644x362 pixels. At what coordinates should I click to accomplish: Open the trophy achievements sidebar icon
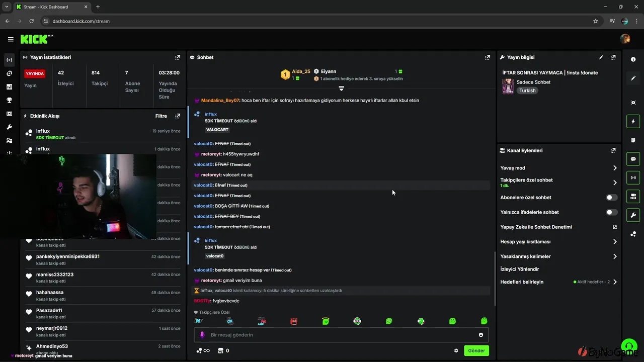9,100
